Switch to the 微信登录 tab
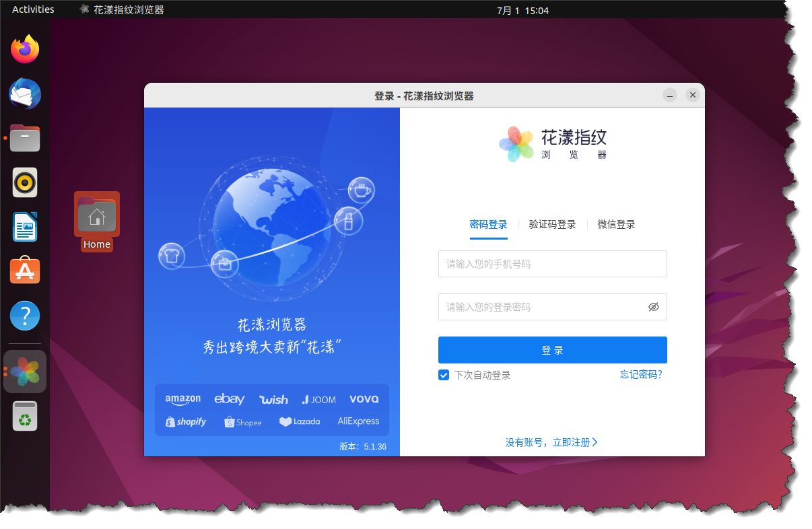Image resolution: width=812 pixels, height=529 pixels. 616,225
